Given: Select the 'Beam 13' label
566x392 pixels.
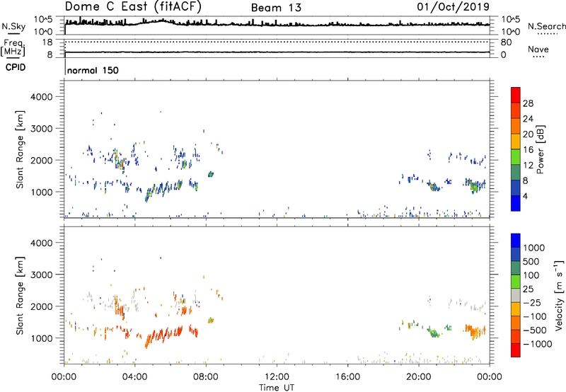Looking at the screenshot, I should point(276,8).
